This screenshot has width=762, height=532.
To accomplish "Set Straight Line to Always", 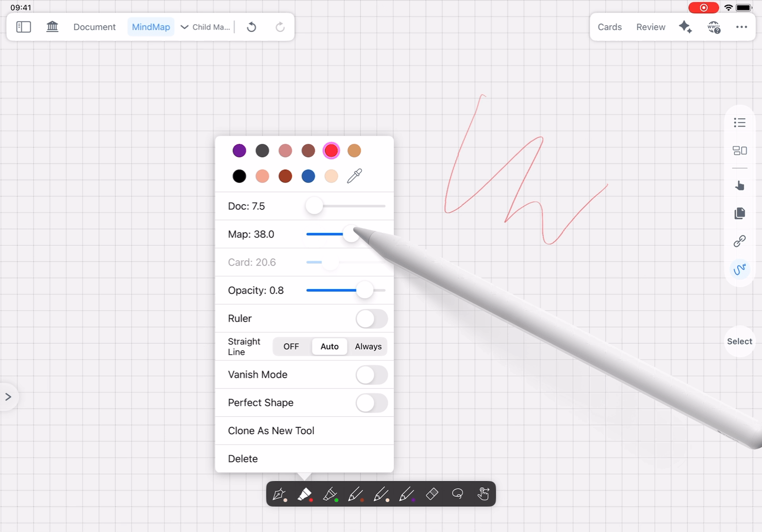I will tap(368, 347).
